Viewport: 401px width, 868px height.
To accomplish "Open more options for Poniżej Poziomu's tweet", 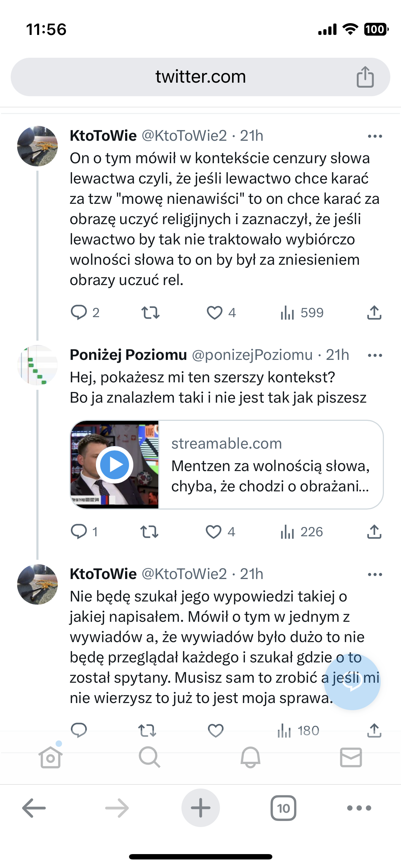I will click(x=375, y=355).
